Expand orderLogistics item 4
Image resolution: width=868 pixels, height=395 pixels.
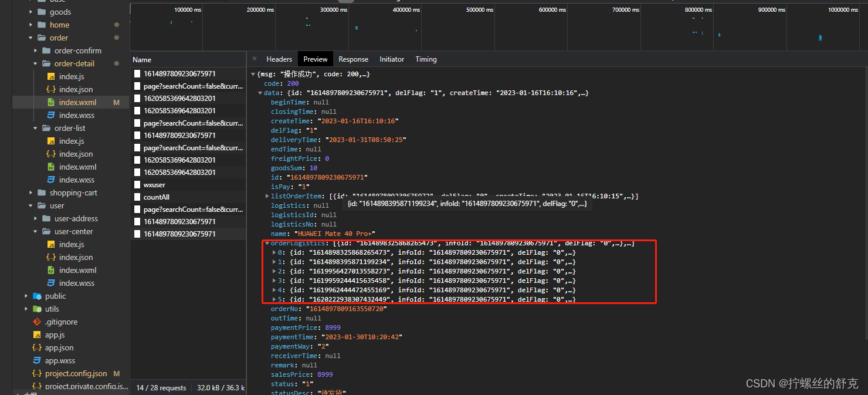274,290
